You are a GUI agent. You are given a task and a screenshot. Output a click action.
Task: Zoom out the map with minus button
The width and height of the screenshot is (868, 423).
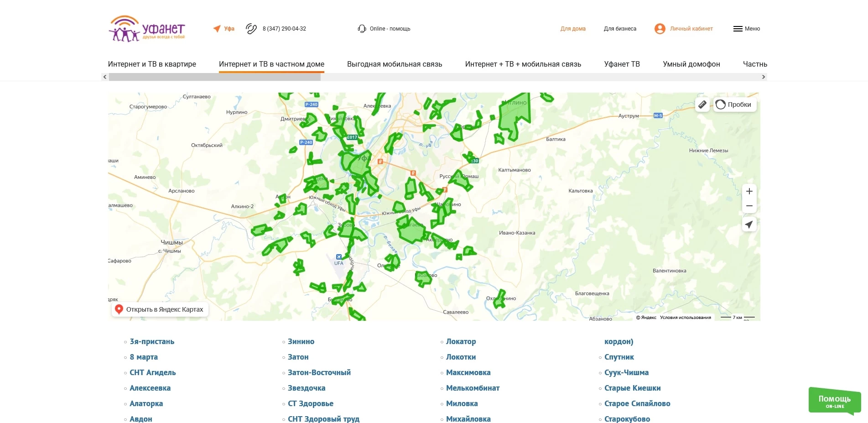749,206
